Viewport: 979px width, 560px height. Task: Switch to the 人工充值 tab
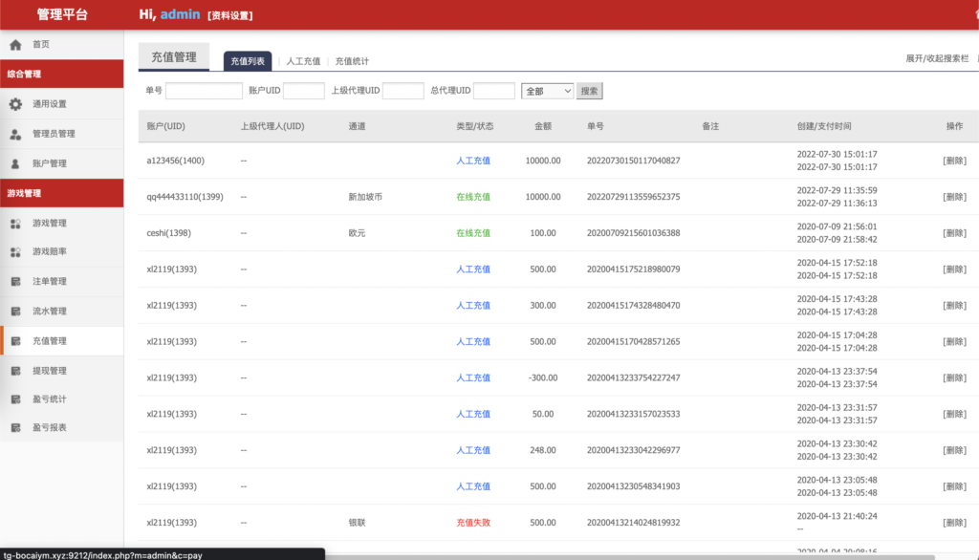tap(303, 61)
